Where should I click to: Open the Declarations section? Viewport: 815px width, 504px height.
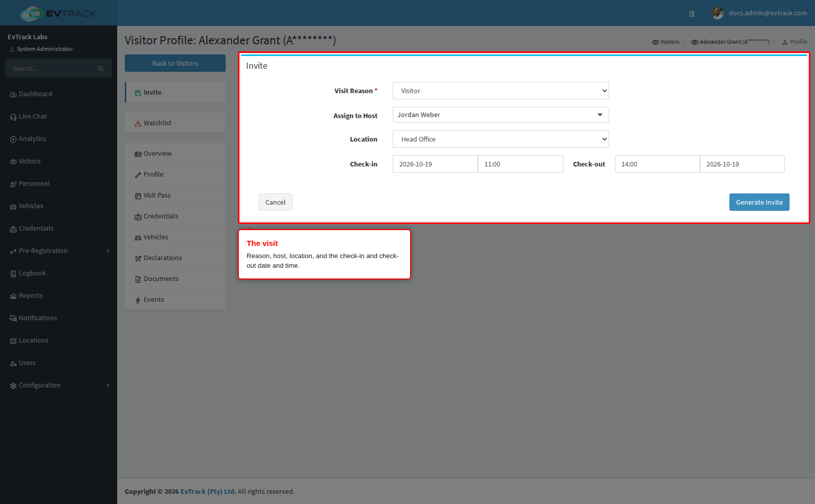(175, 258)
